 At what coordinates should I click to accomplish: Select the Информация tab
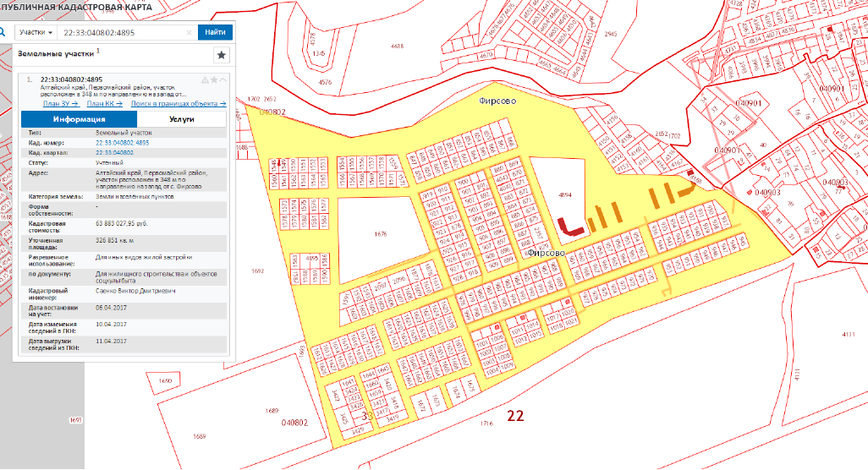(79, 119)
